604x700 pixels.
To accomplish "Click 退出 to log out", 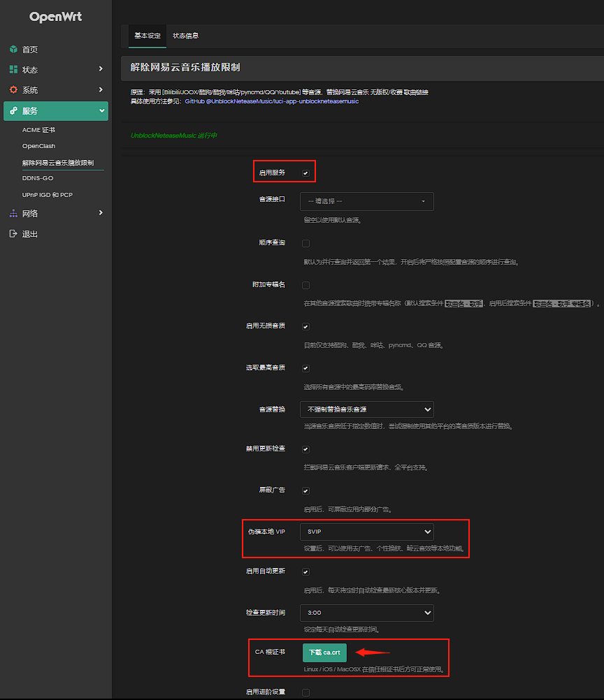I will (x=30, y=234).
